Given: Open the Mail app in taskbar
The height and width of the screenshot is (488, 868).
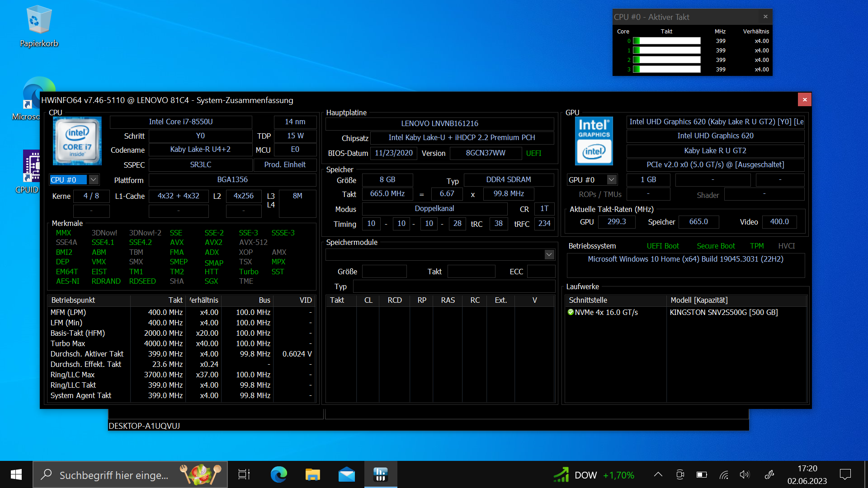Looking at the screenshot, I should [346, 474].
